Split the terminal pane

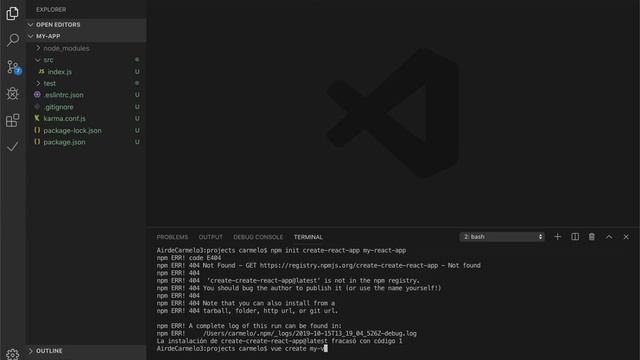pos(575,237)
